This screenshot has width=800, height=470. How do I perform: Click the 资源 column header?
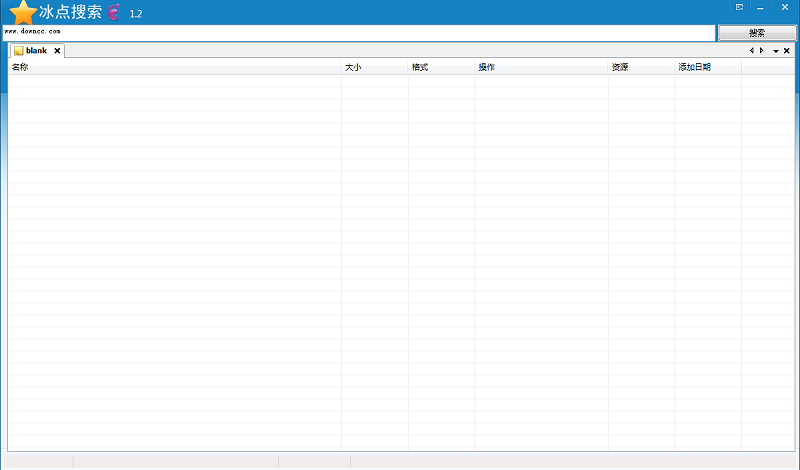pos(641,67)
